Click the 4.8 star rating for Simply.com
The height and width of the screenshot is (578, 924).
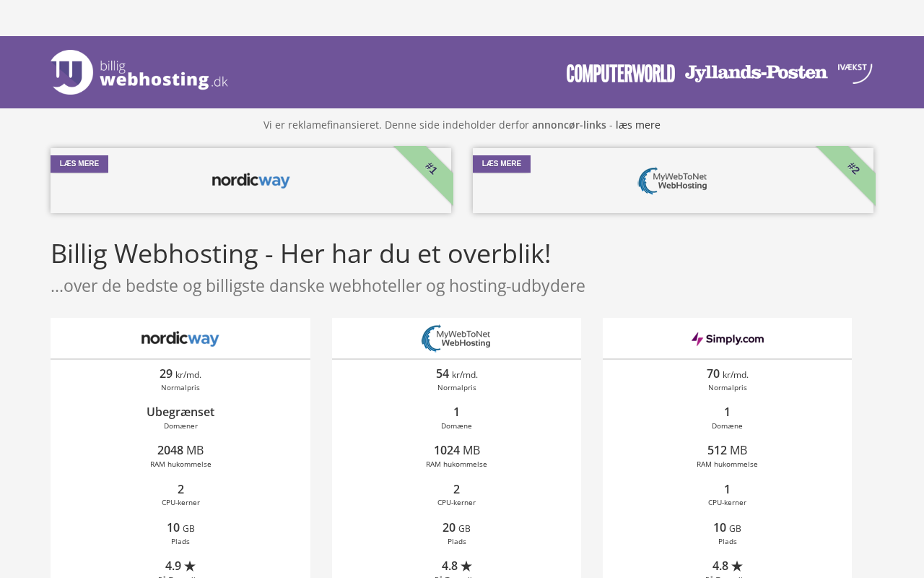tap(728, 566)
